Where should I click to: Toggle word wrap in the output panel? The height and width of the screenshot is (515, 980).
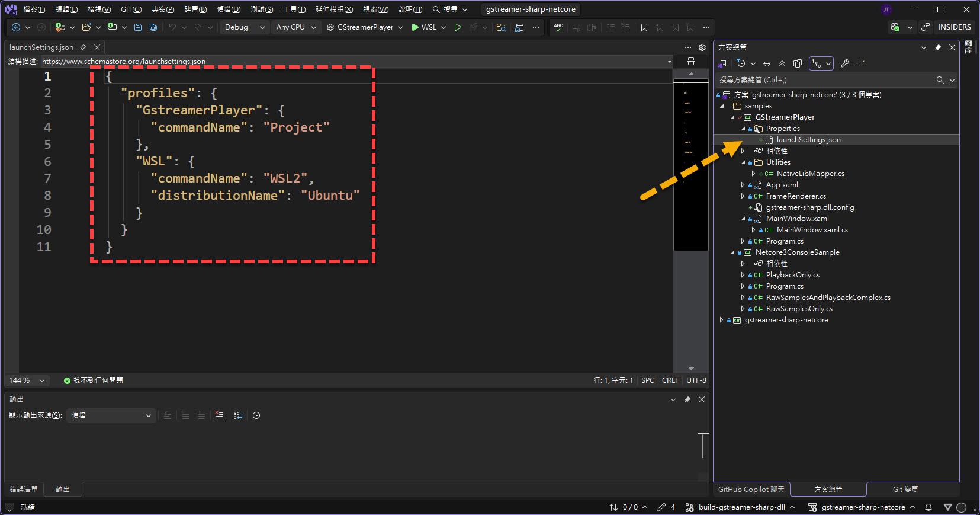click(x=238, y=415)
